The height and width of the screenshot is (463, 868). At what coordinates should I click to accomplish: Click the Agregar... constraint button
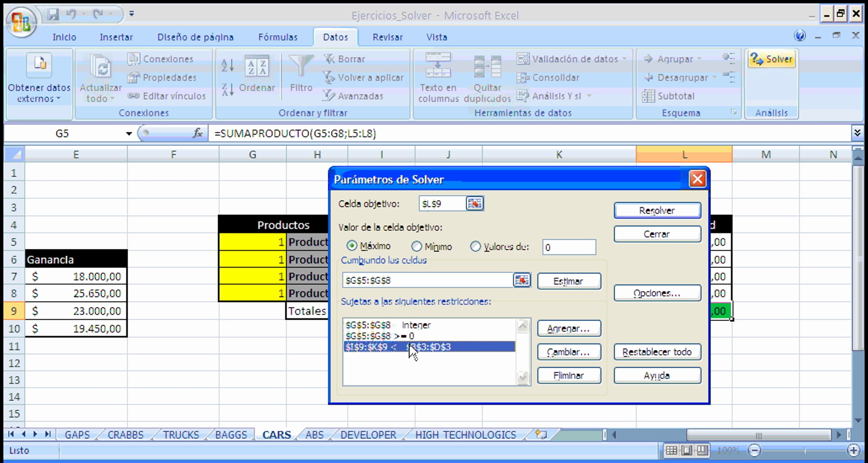pos(569,328)
